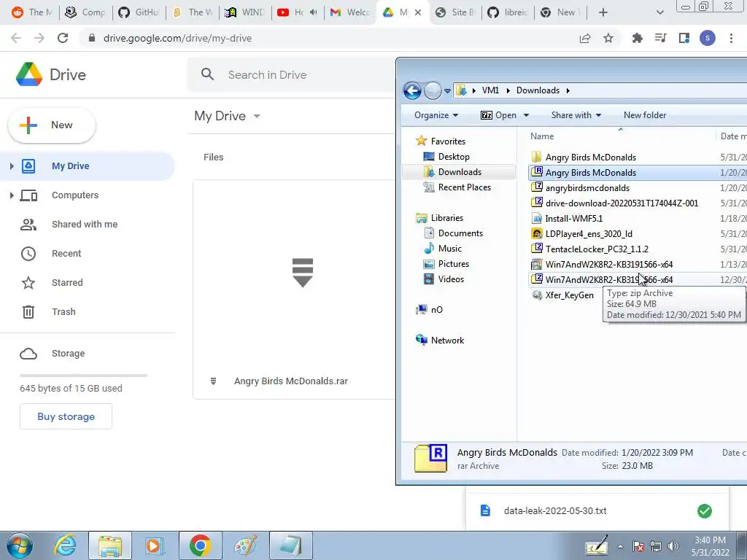Screen dimensions: 747x560
Task: Open the Extensions puzzle icon
Action: coord(637,38)
